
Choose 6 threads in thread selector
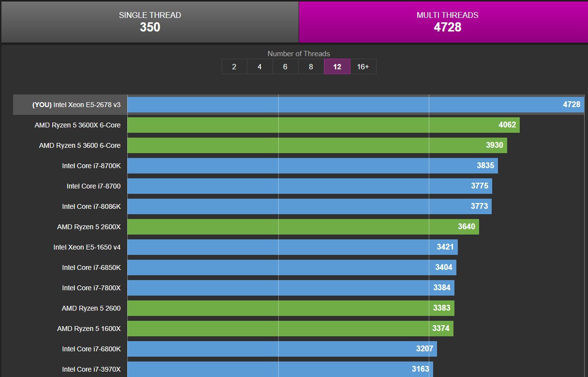pyautogui.click(x=286, y=67)
